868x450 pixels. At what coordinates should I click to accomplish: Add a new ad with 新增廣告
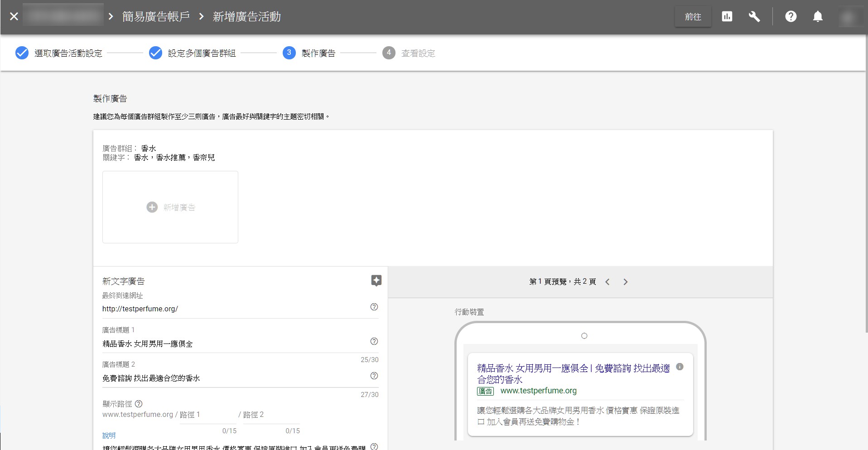tap(170, 207)
